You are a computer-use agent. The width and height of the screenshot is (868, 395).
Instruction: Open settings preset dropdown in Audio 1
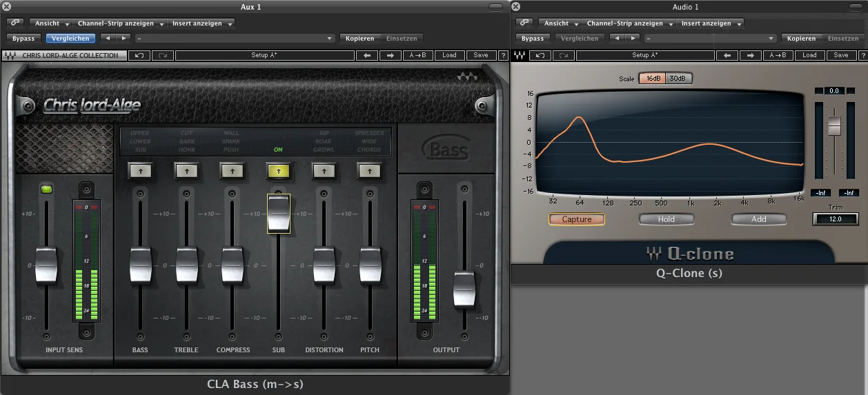coord(711,39)
